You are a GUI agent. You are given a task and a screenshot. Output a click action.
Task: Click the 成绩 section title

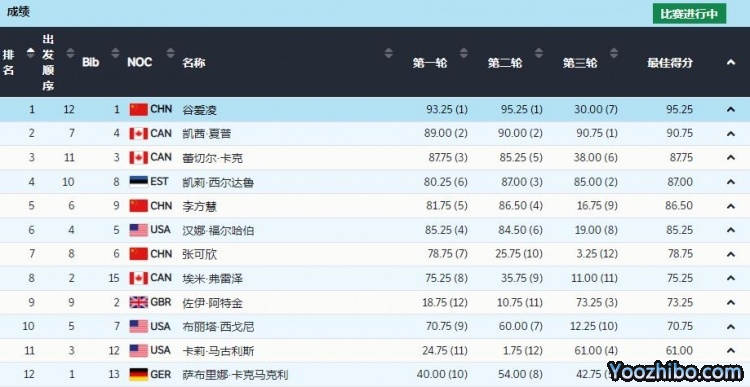(x=18, y=12)
